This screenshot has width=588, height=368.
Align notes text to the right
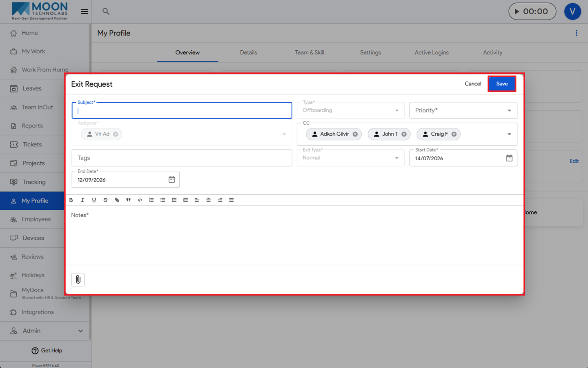point(220,200)
